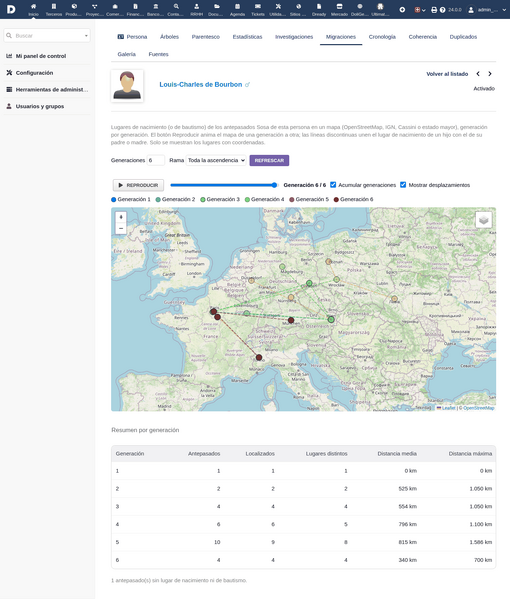The width and height of the screenshot is (510, 599).
Task: Switch to the Cronología tab
Action: 382,37
